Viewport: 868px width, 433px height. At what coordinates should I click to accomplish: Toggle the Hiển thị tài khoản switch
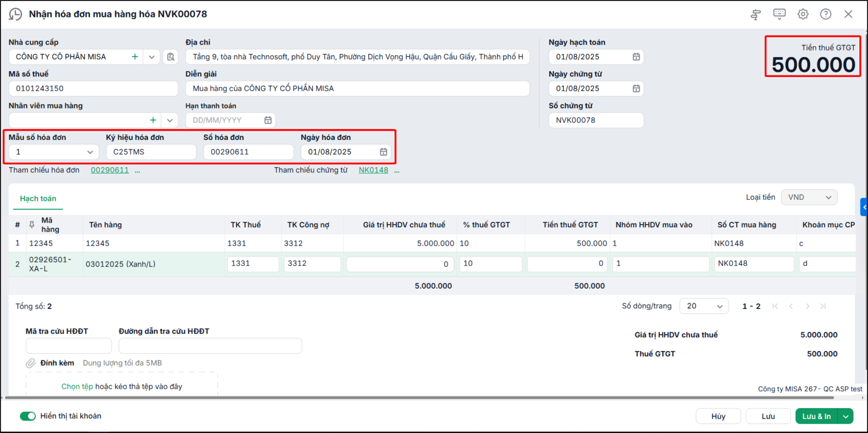coord(28,416)
